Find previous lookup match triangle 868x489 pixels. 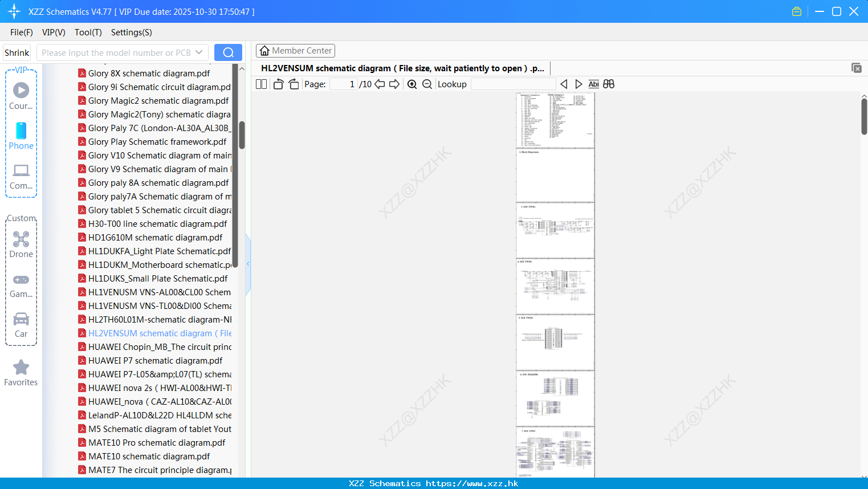tap(564, 84)
